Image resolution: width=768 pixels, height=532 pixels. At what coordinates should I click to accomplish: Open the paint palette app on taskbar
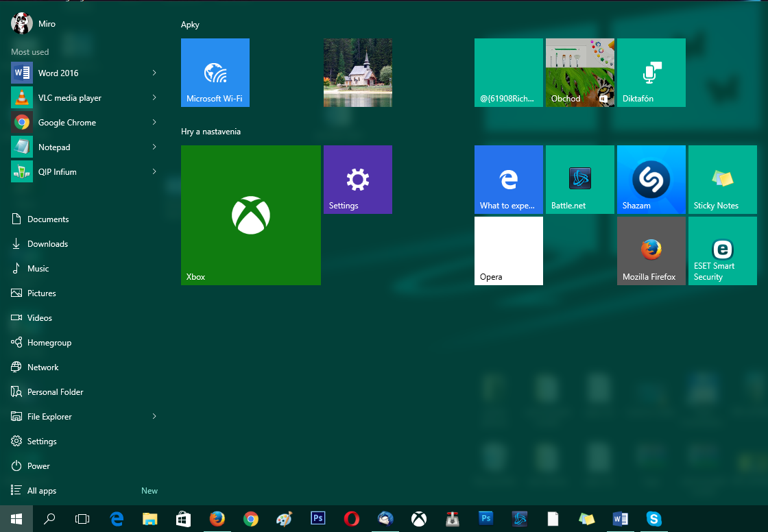pyautogui.click(x=284, y=518)
